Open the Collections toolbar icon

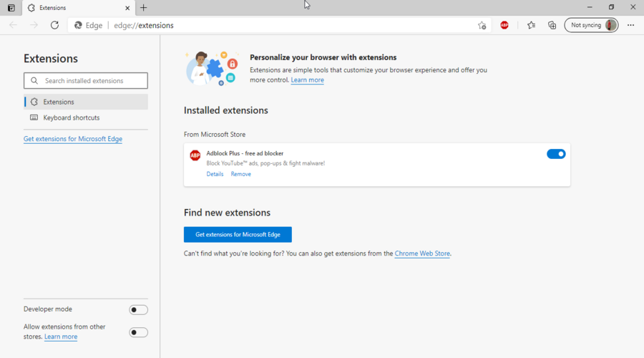[552, 25]
